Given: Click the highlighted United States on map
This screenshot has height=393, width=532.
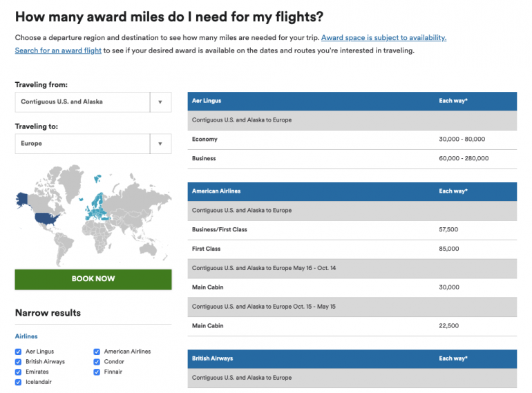Looking at the screenshot, I should pyautogui.click(x=48, y=219).
